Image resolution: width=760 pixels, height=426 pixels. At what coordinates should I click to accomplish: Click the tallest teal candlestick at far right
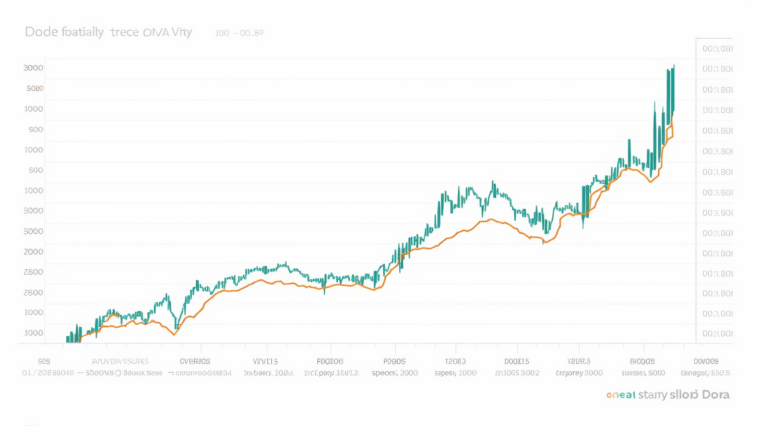[672, 90]
